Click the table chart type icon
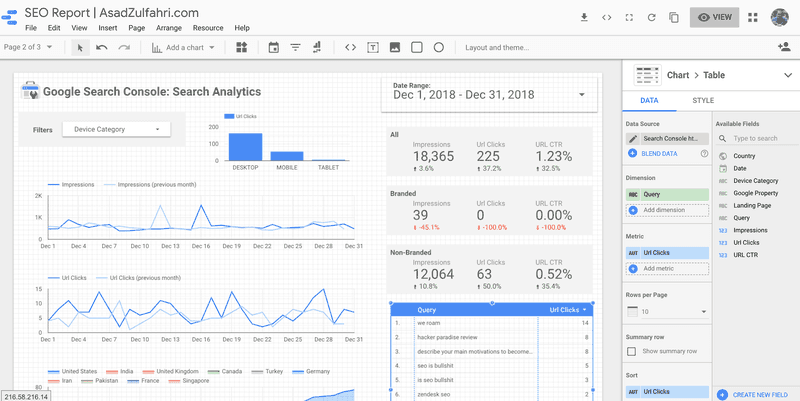 pos(647,75)
